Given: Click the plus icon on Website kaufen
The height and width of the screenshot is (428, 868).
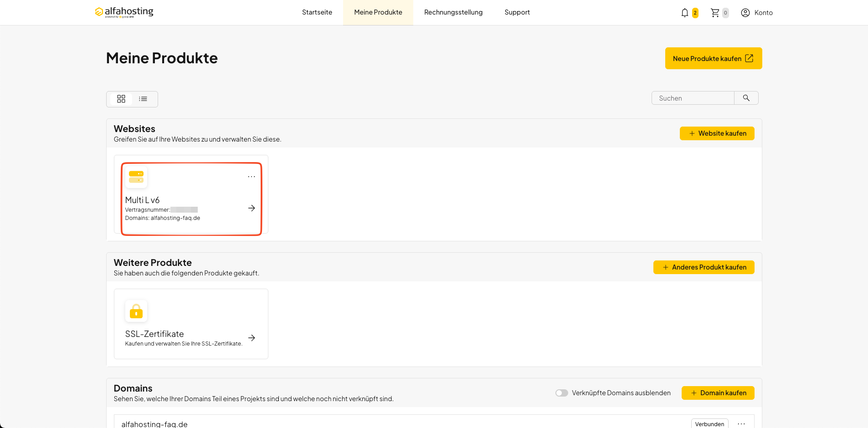Looking at the screenshot, I should click(x=692, y=133).
